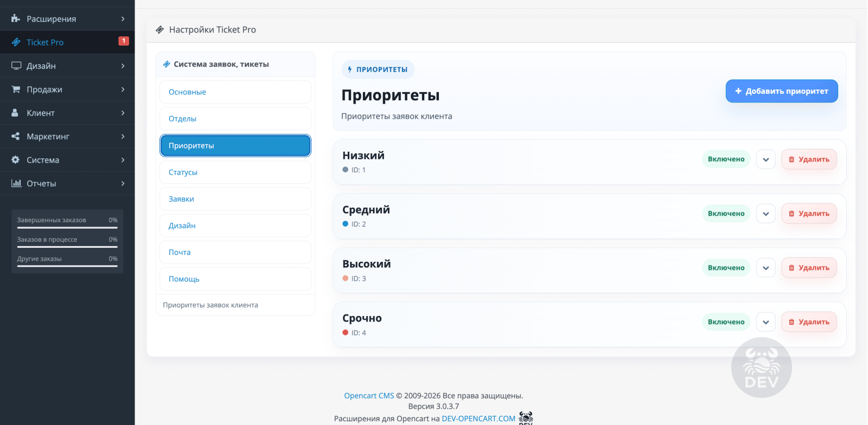
Task: Toggle Включено status for Высокий priority
Action: 726,268
